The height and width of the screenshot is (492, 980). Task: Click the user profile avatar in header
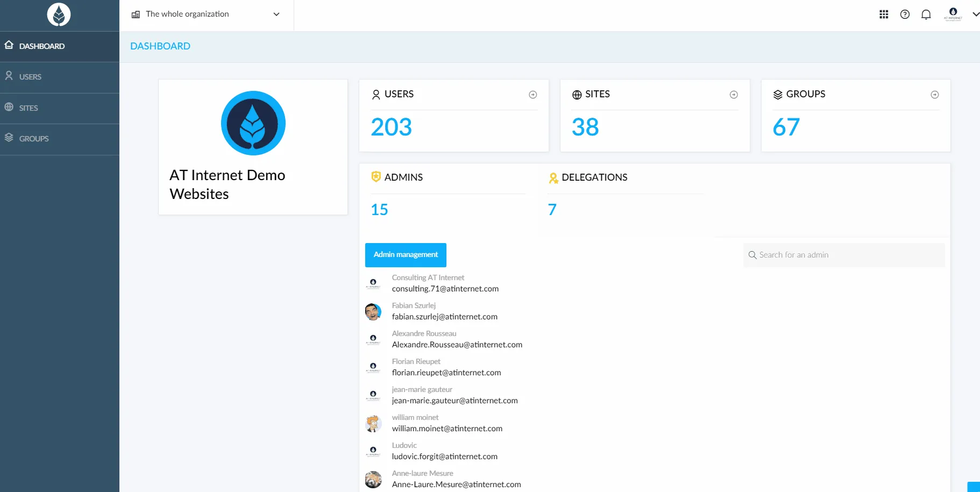coord(953,13)
